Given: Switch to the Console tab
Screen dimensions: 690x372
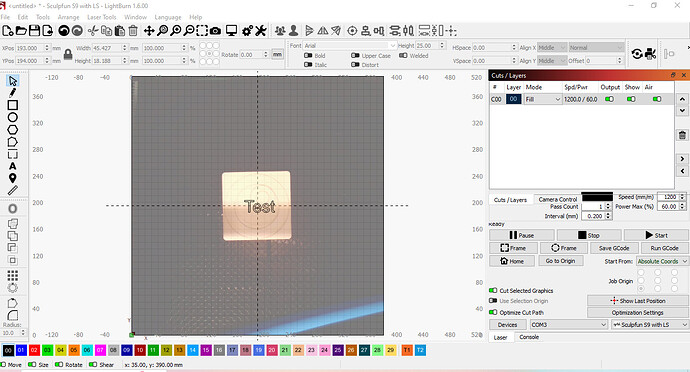Looking at the screenshot, I should tap(529, 337).
